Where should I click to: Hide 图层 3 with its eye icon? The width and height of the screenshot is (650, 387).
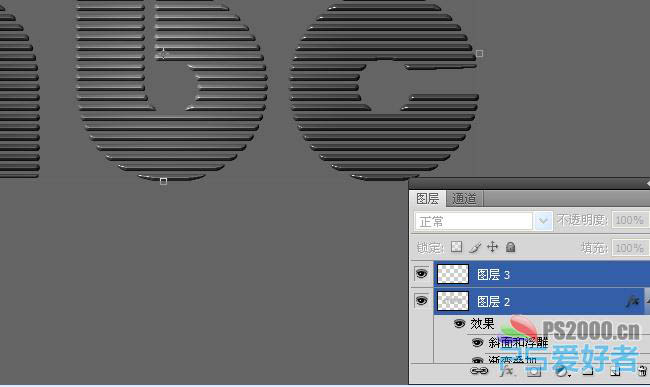click(421, 273)
